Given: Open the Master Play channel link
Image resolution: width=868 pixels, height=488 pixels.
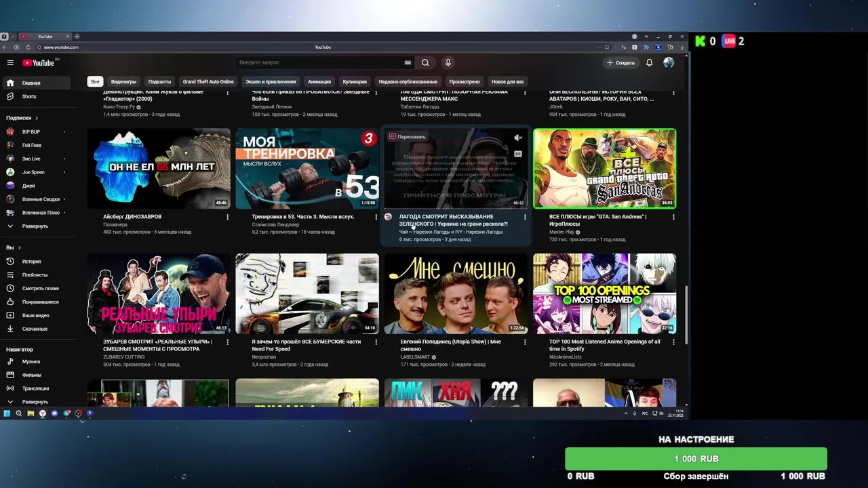Looking at the screenshot, I should pyautogui.click(x=561, y=232).
